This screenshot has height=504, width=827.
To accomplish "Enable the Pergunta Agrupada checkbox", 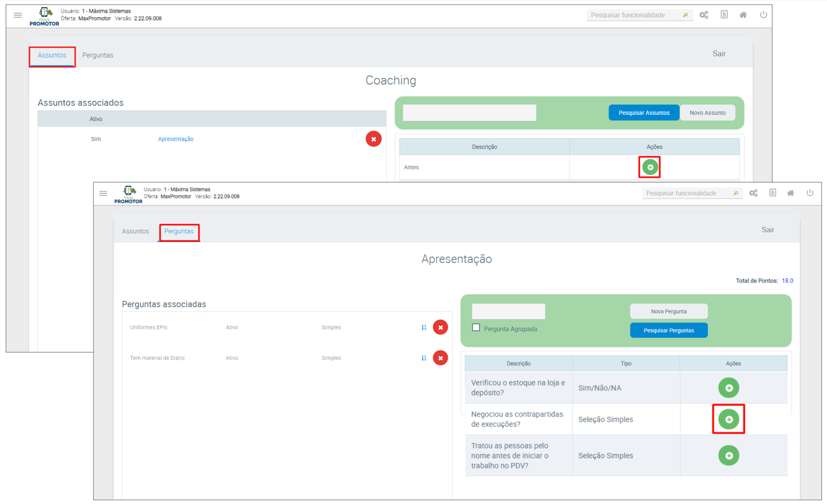I will pos(476,328).
